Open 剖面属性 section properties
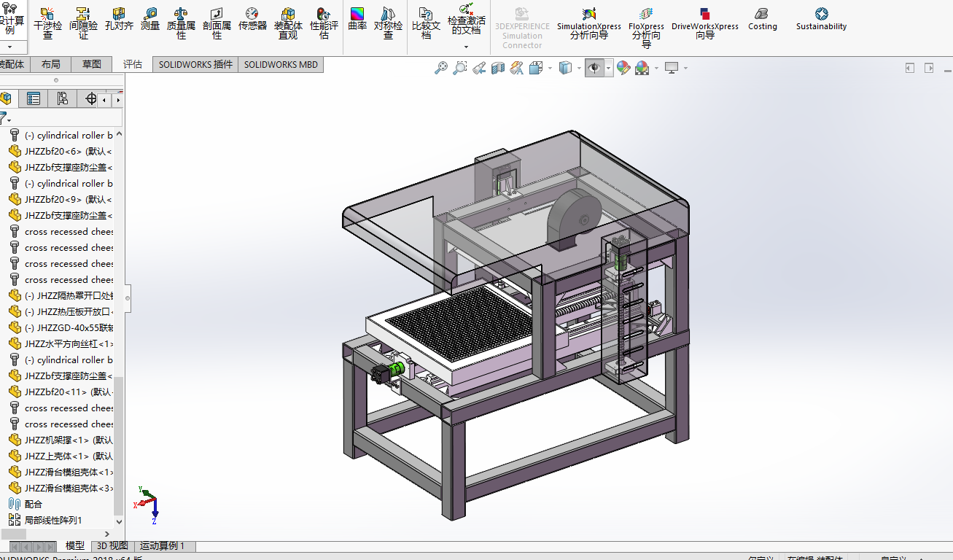 click(x=217, y=23)
